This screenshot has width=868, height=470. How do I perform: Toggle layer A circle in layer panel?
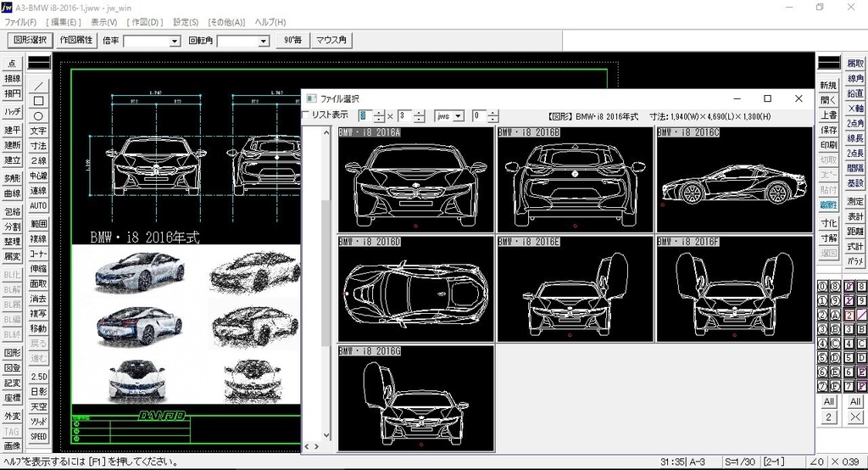click(x=835, y=315)
